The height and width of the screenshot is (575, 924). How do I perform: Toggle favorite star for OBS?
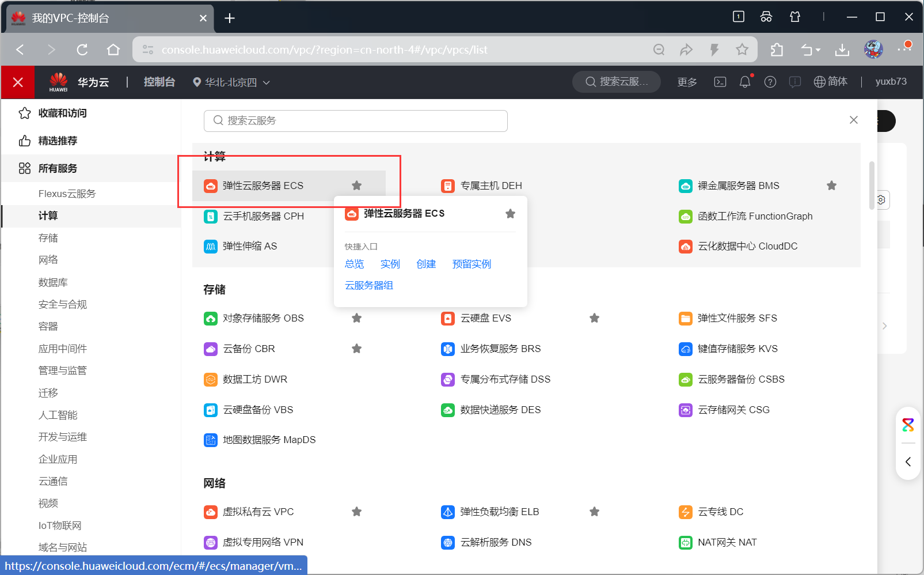[x=357, y=318]
